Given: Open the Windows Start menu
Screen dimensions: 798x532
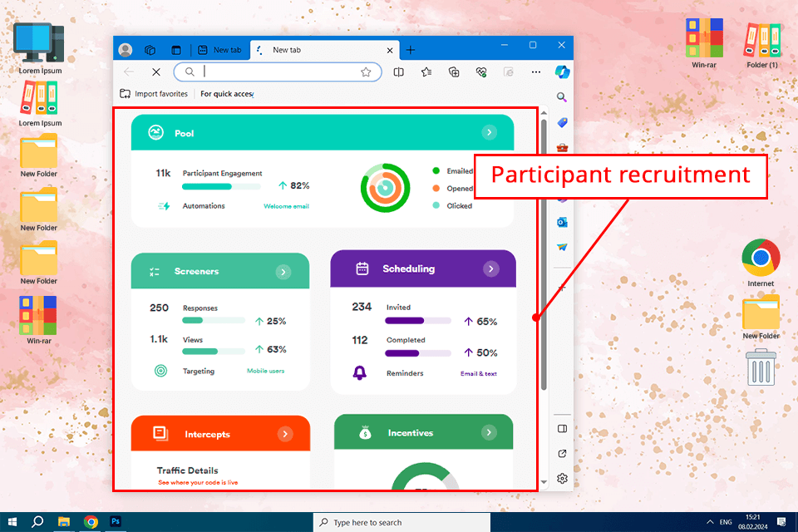Looking at the screenshot, I should 12,522.
